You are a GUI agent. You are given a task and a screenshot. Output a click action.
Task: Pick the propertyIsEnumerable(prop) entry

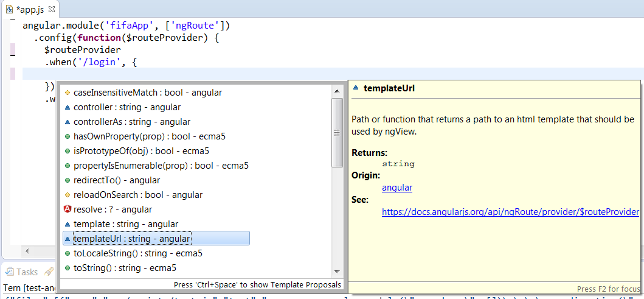(x=161, y=166)
